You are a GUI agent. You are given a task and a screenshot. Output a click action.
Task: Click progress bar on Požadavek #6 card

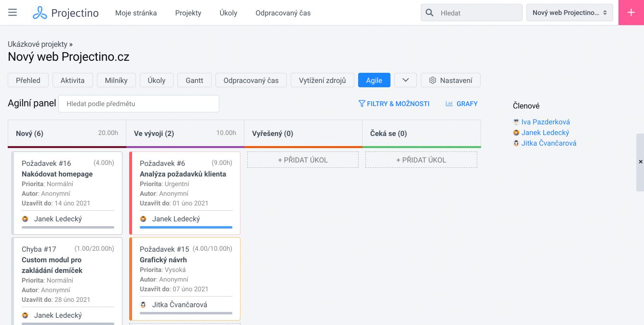186,227
